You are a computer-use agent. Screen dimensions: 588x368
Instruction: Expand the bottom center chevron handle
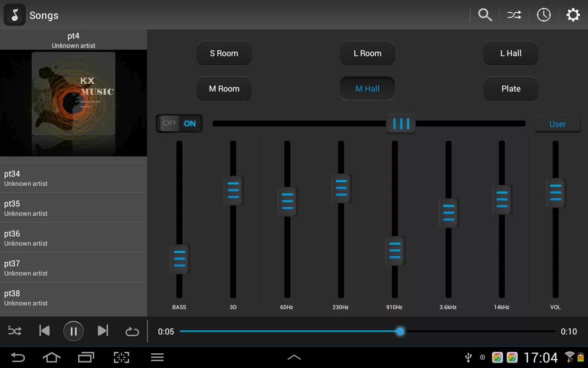(294, 357)
